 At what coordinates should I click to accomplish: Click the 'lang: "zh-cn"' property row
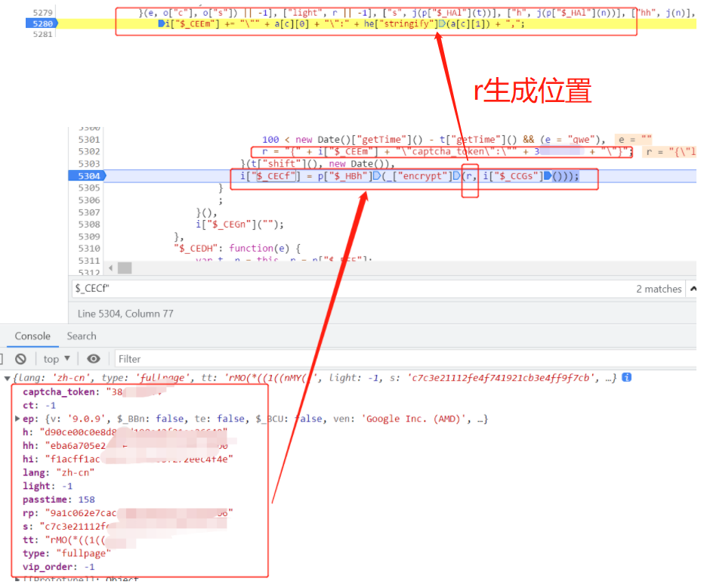click(x=58, y=472)
